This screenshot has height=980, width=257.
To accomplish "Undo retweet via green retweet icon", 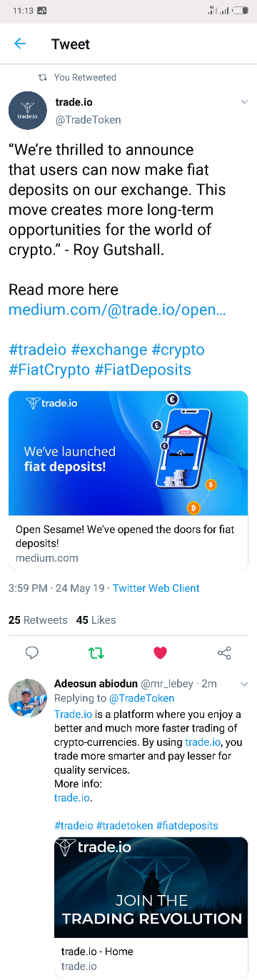I will coord(96,652).
